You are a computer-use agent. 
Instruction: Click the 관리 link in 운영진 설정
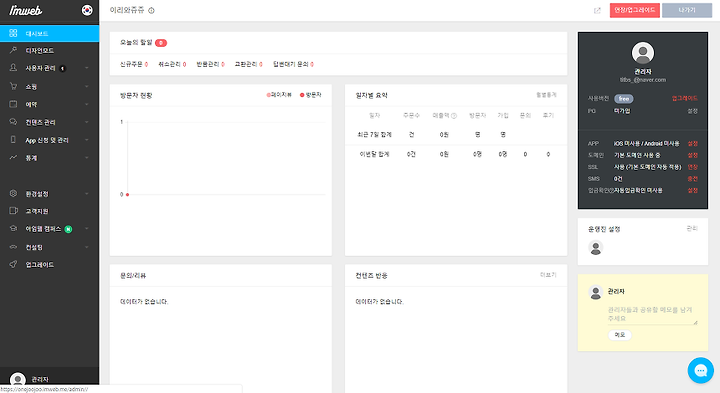[692, 229]
